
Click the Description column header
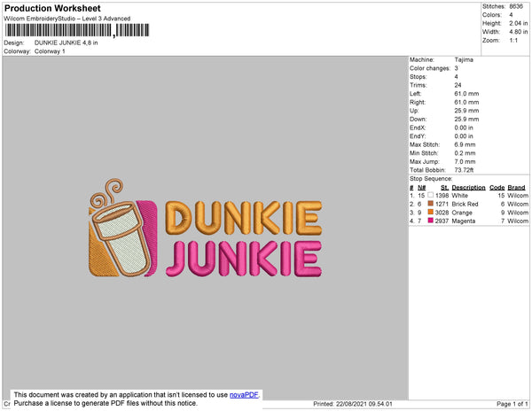tap(468, 188)
